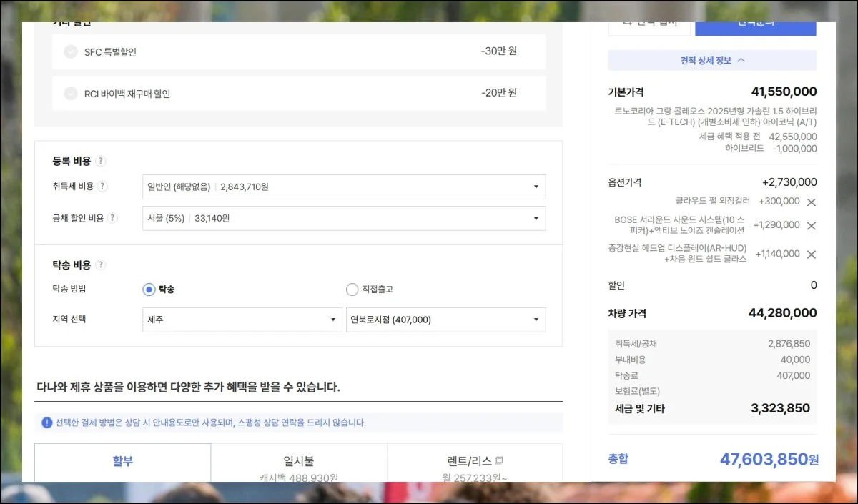858x504 pixels.
Task: Open region dropdown currently set to 제주
Action: click(x=242, y=320)
